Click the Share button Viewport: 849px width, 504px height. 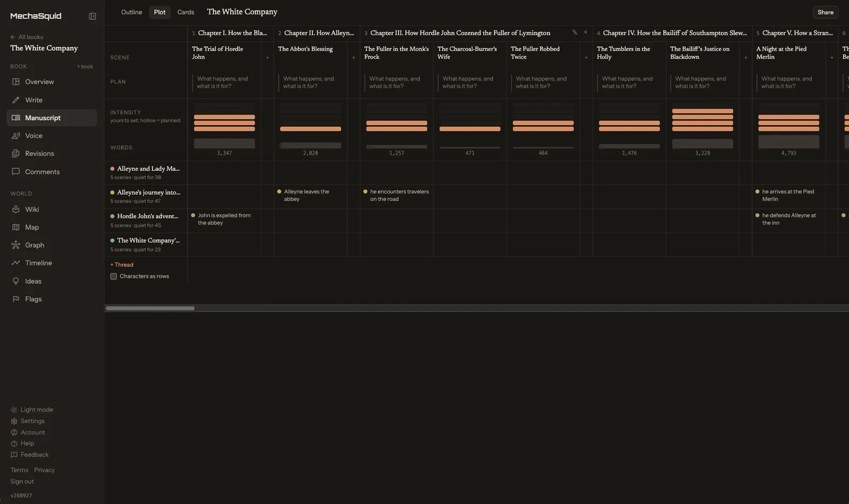tap(826, 12)
